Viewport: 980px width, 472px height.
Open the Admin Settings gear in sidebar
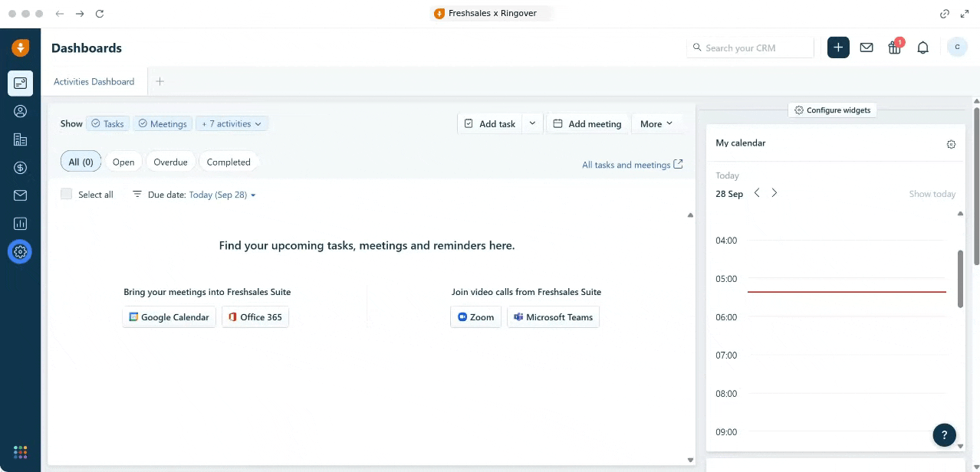pyautogui.click(x=20, y=251)
